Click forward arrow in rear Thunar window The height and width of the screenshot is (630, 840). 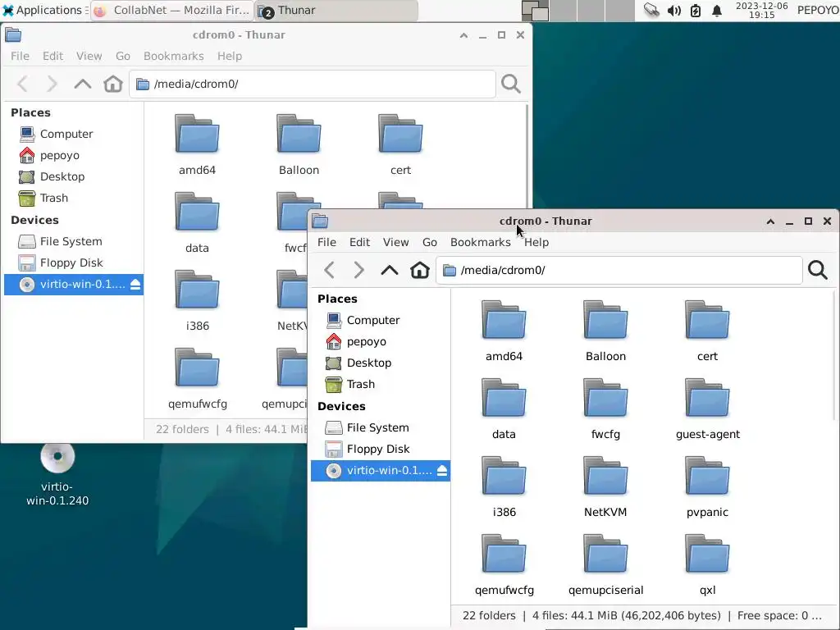(x=52, y=84)
